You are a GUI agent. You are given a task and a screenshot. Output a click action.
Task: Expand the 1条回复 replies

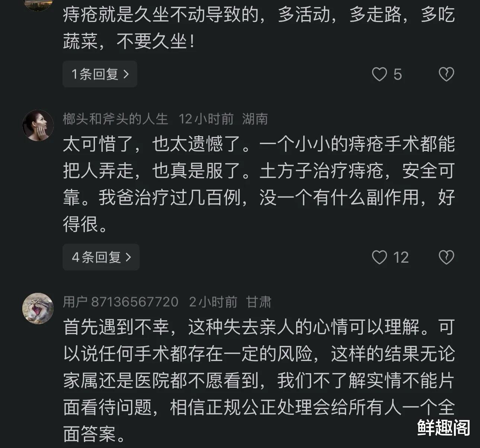(100, 74)
